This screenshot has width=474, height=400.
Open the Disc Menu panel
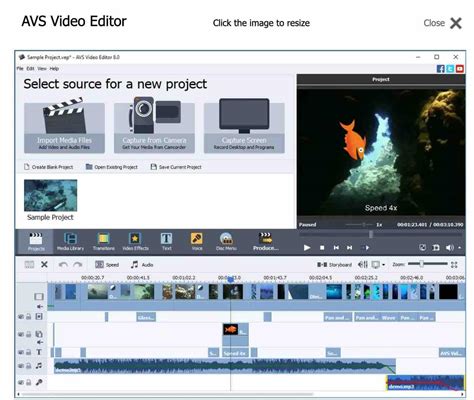[x=226, y=242]
